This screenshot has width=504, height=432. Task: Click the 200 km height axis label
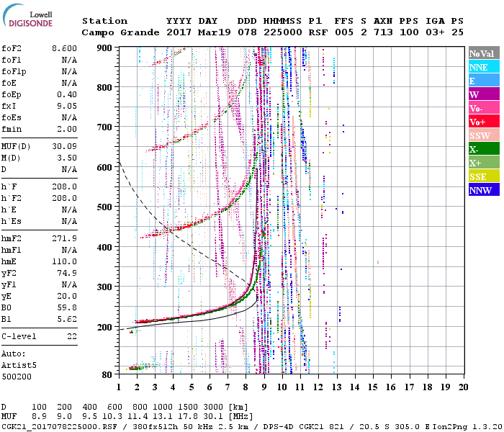click(104, 327)
